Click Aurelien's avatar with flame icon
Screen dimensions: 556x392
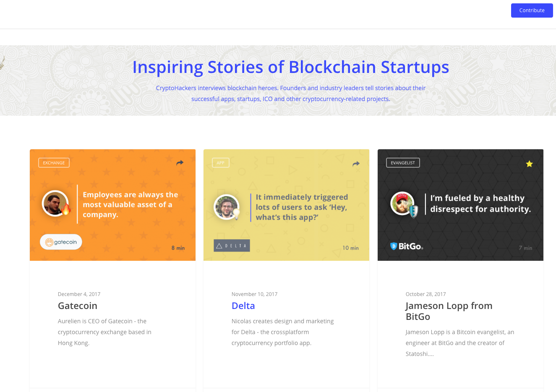click(x=56, y=204)
